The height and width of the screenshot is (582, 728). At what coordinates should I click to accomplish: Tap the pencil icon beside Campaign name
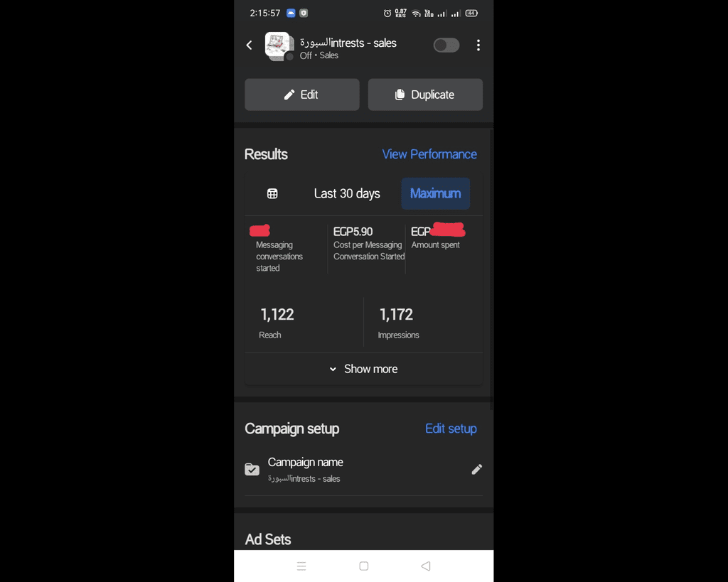coord(477,470)
